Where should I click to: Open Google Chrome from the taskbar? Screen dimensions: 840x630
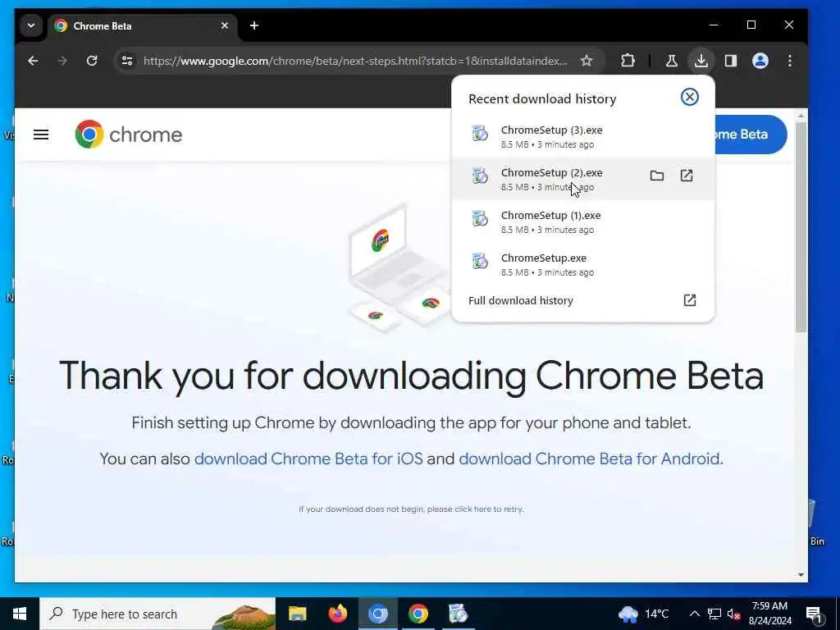pyautogui.click(x=418, y=614)
